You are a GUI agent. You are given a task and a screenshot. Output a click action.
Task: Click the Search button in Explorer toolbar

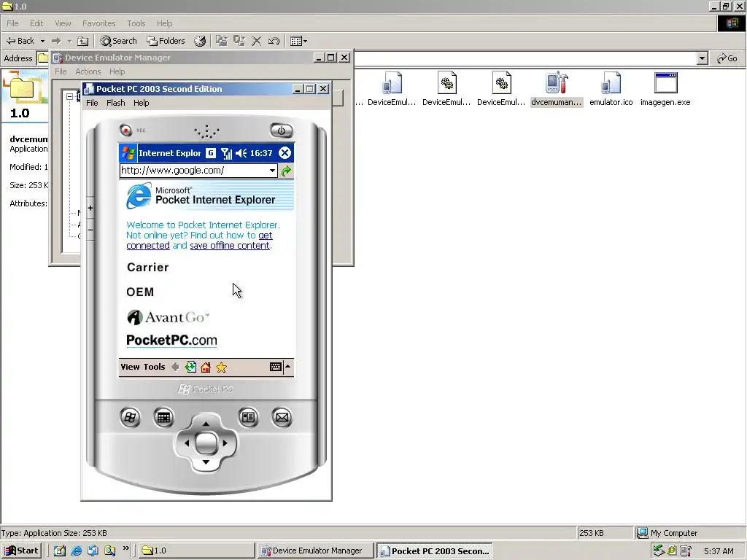click(119, 41)
